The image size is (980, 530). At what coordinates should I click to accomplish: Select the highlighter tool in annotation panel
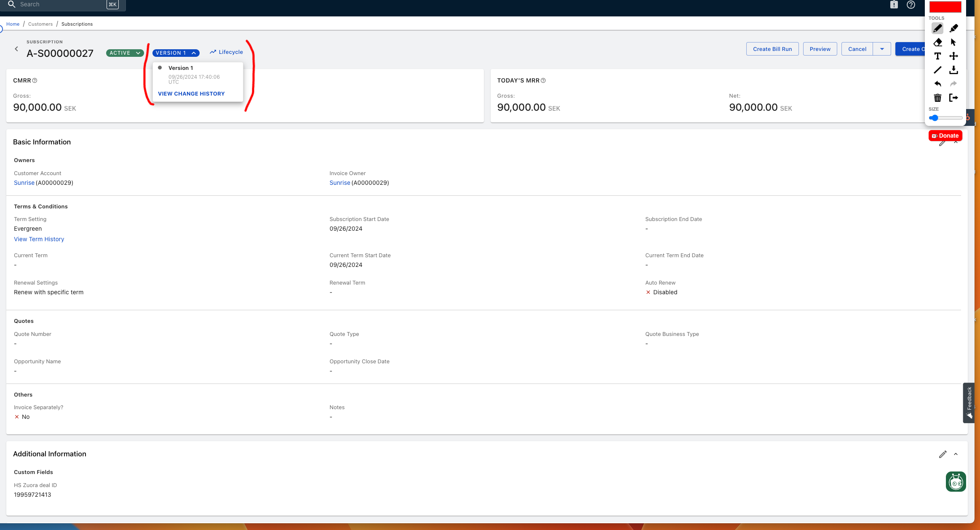(953, 28)
